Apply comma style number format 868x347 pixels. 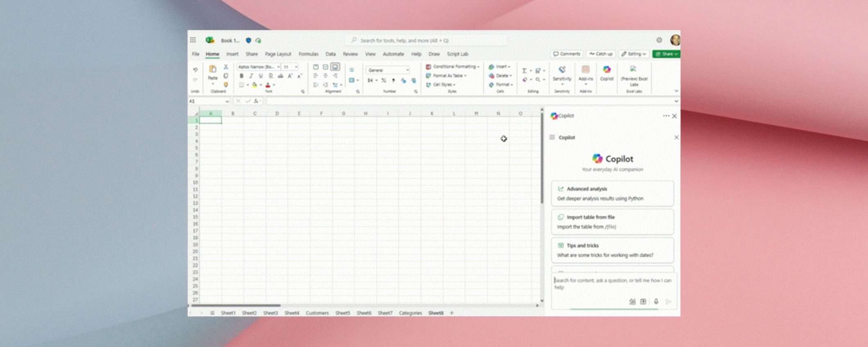pos(393,81)
